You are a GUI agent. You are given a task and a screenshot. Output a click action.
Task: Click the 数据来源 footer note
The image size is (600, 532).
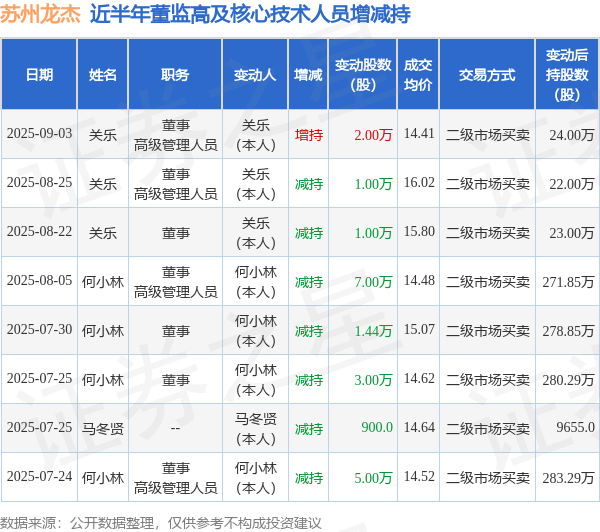tap(161, 523)
